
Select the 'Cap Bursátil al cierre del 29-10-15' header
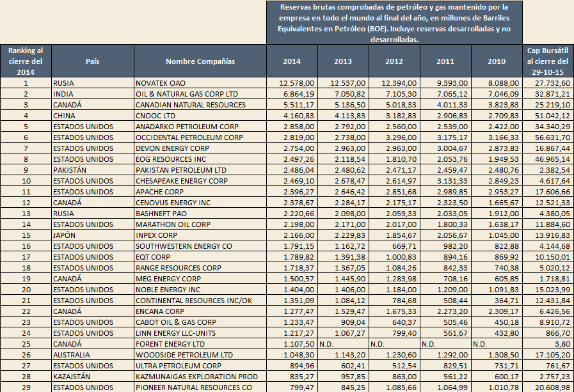[548, 61]
